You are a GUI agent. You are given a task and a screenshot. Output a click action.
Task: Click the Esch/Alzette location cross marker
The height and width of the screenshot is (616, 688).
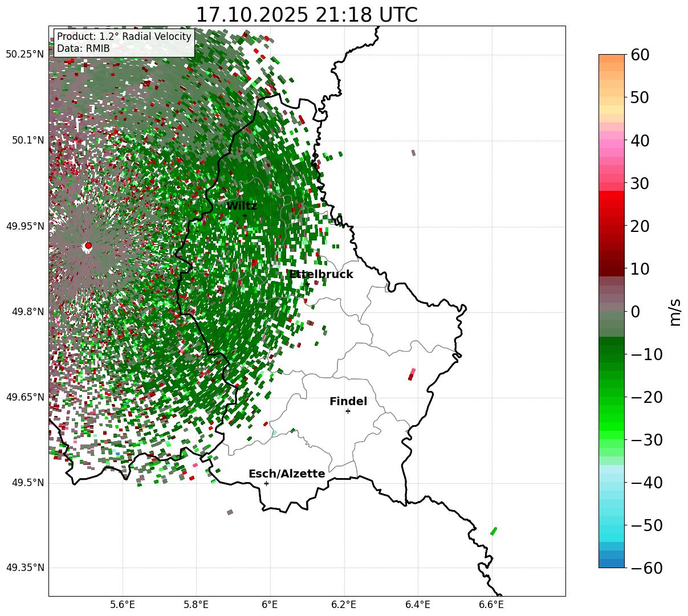[266, 483]
